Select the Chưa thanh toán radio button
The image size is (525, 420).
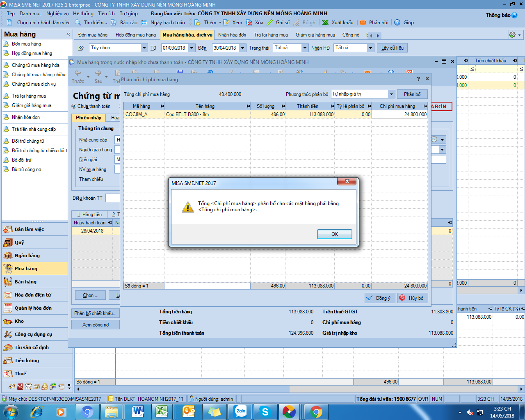pos(74,106)
